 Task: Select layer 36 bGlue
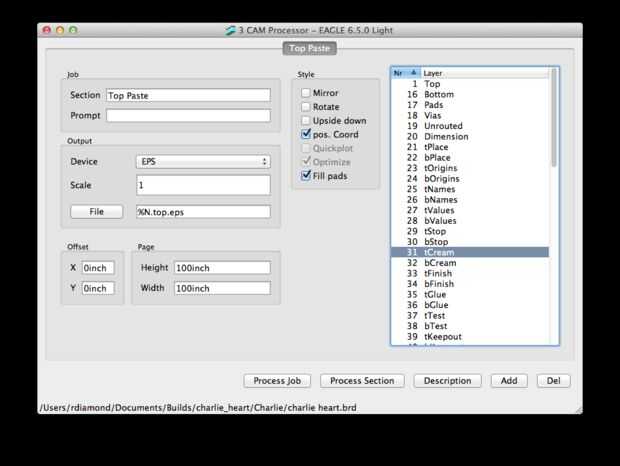point(470,305)
